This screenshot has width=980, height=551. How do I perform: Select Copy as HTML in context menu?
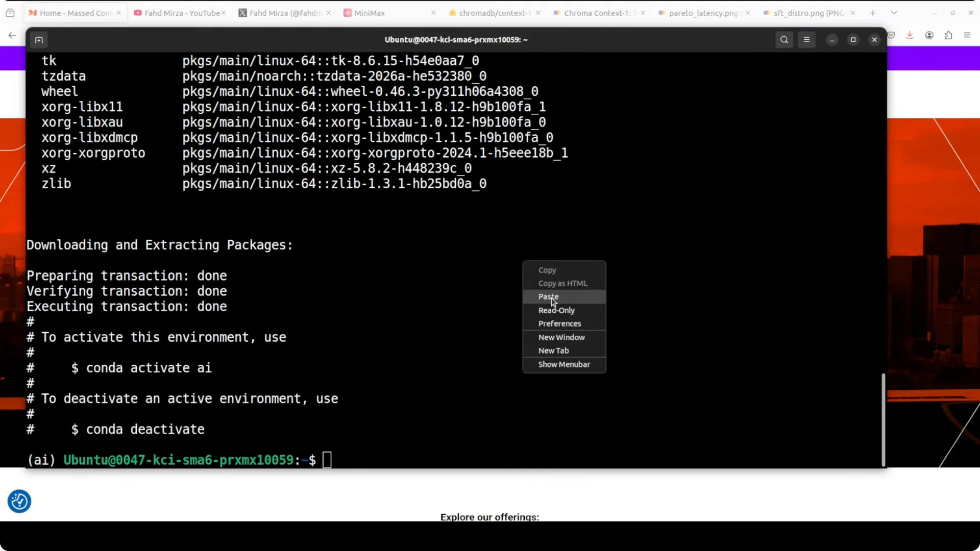(564, 283)
